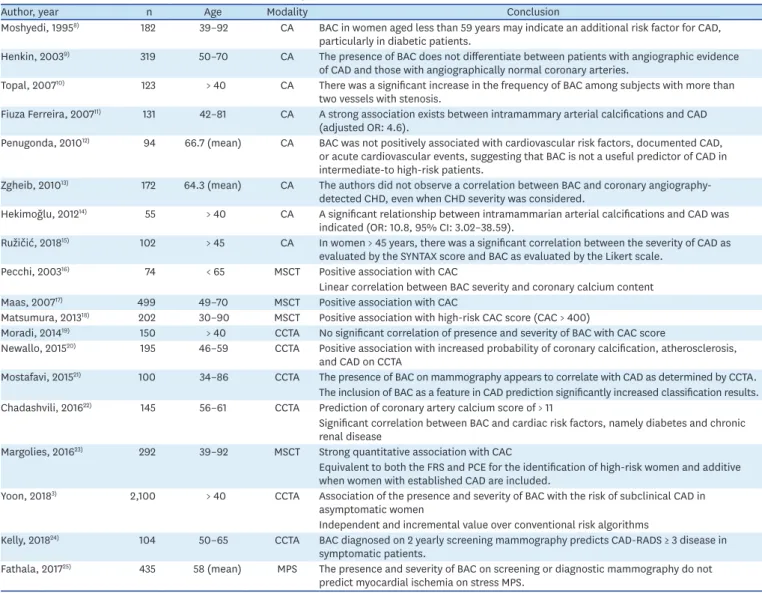Click the age value '46–59'
The image size is (762, 593).
213,348
